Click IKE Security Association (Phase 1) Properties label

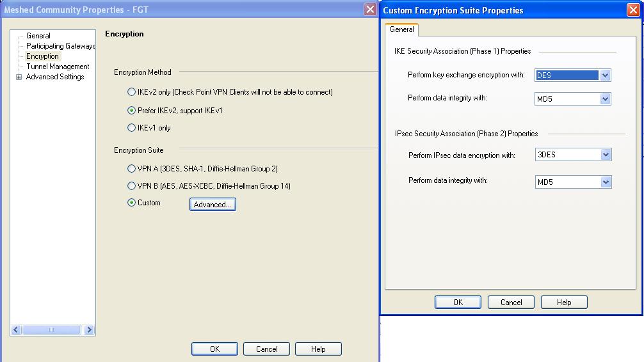click(x=462, y=51)
